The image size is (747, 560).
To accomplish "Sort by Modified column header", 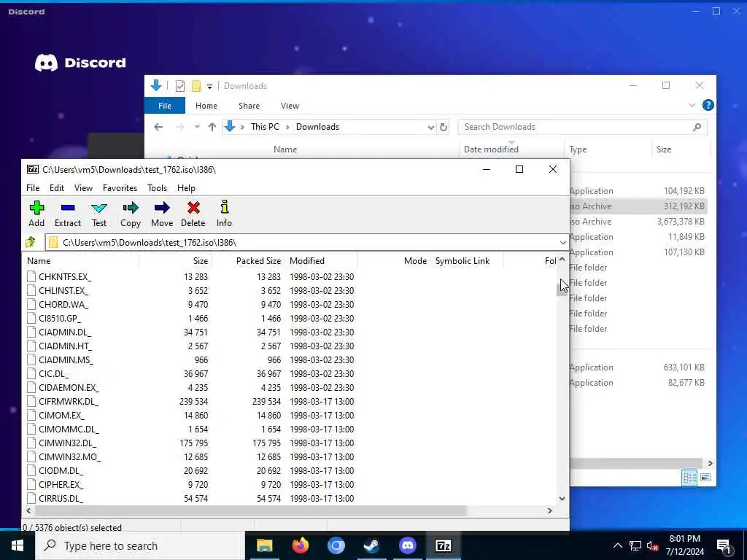I will (321, 261).
